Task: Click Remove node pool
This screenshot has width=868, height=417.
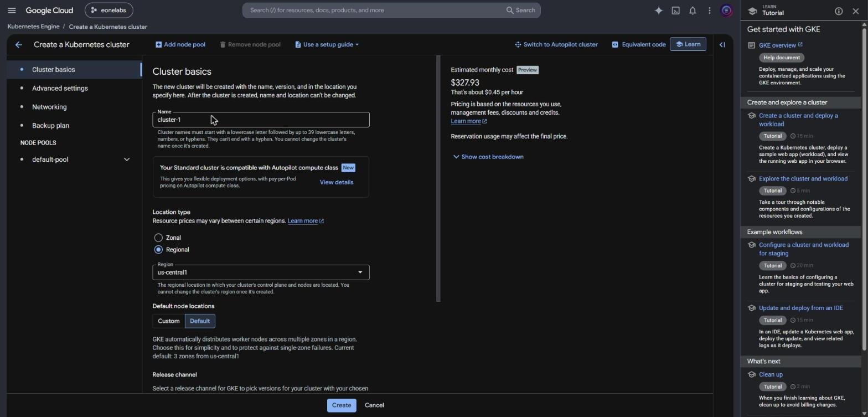Action: coord(250,44)
